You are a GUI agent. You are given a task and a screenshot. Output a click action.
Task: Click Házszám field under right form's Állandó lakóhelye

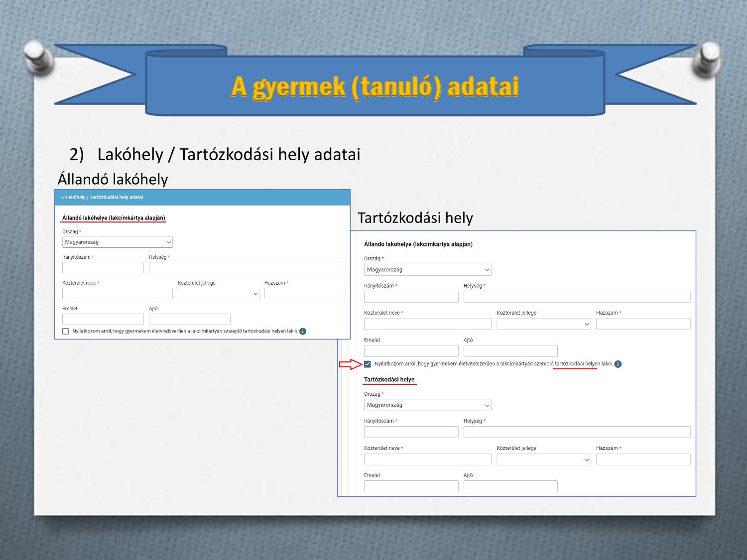(643, 324)
